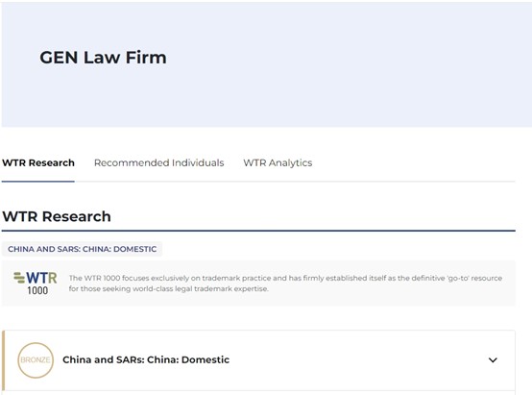Click the blue WTR letters in the logo
This screenshot has width=532, height=395.
coord(41,278)
